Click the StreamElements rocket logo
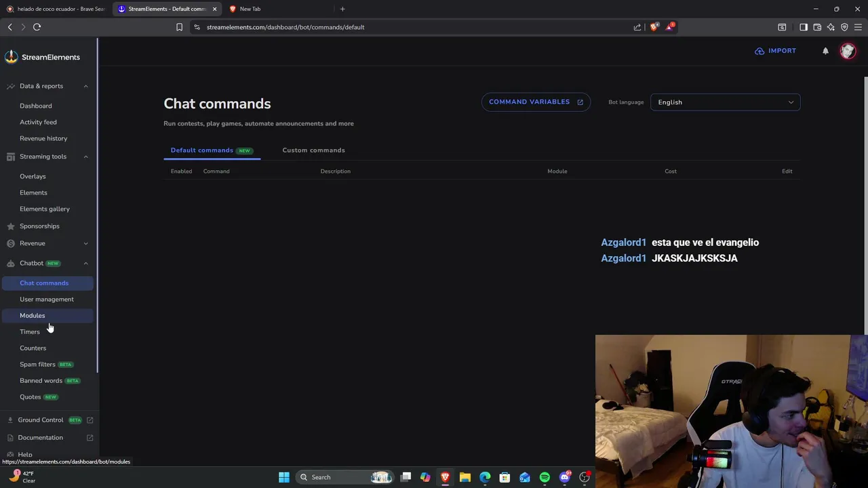Viewport: 868px width, 488px height. tap(11, 57)
